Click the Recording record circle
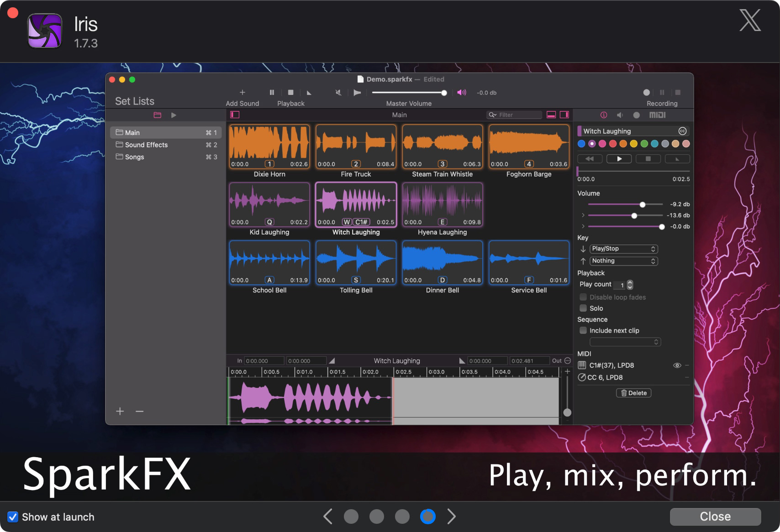Screen dimensions: 780x532 click(x=646, y=93)
